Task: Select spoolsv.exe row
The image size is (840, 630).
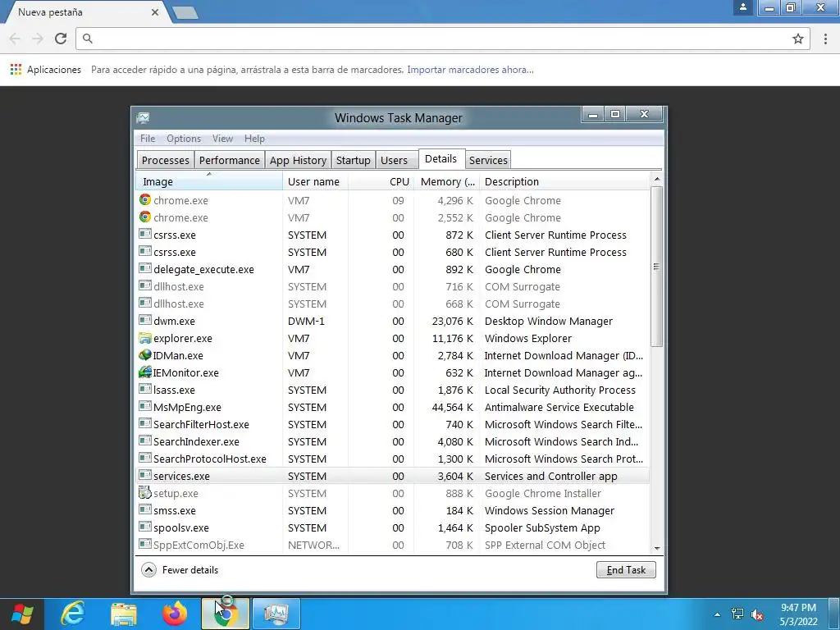Action: point(393,527)
